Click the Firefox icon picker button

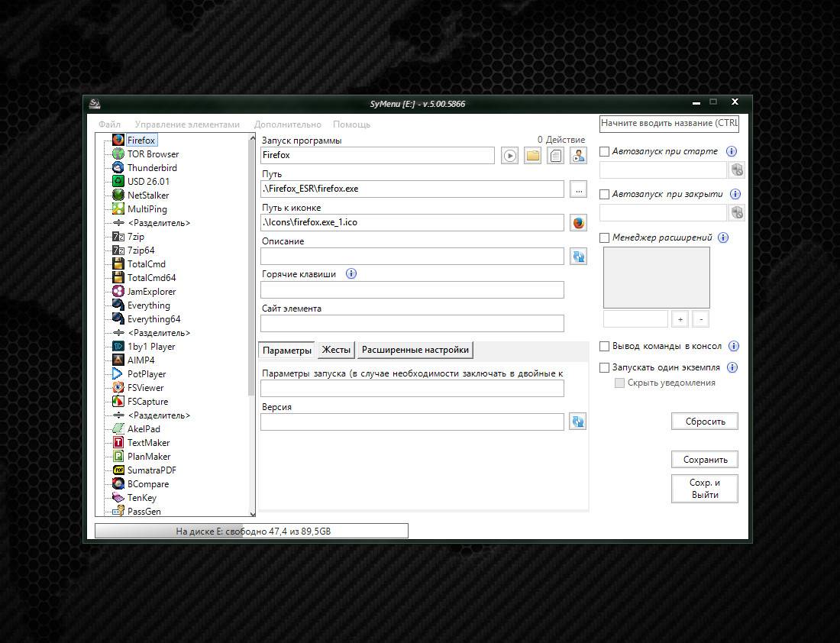(x=578, y=223)
